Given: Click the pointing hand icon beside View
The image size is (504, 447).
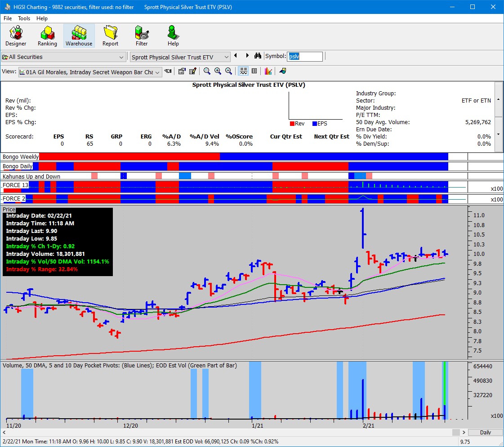Looking at the screenshot, I should click(168, 72).
